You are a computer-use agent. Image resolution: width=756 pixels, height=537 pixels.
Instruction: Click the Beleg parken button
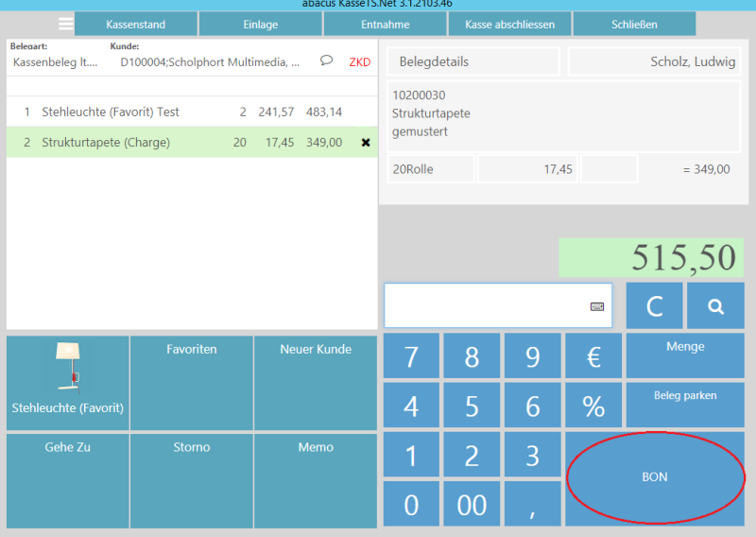[685, 395]
